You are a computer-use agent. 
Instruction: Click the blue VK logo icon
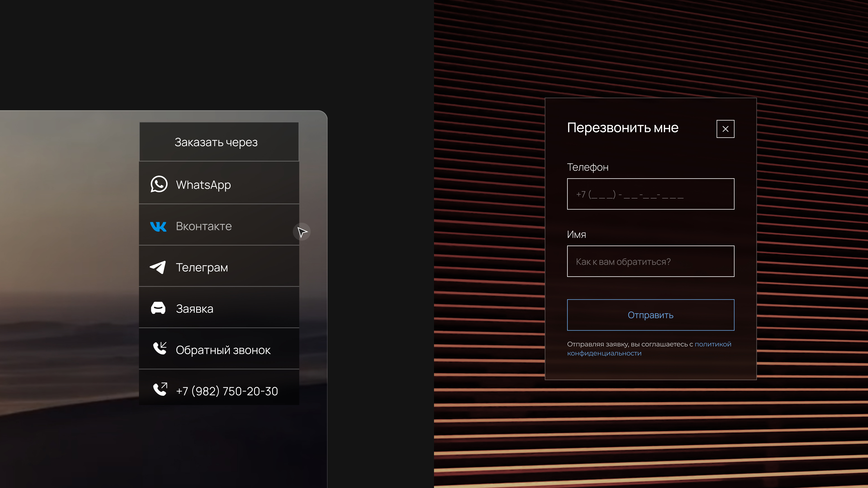point(158,226)
